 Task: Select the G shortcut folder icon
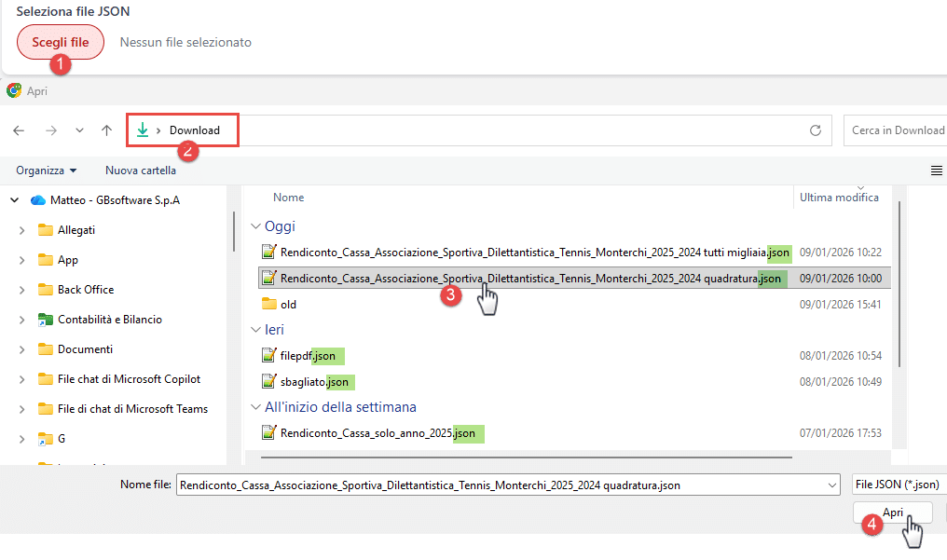[x=46, y=439]
